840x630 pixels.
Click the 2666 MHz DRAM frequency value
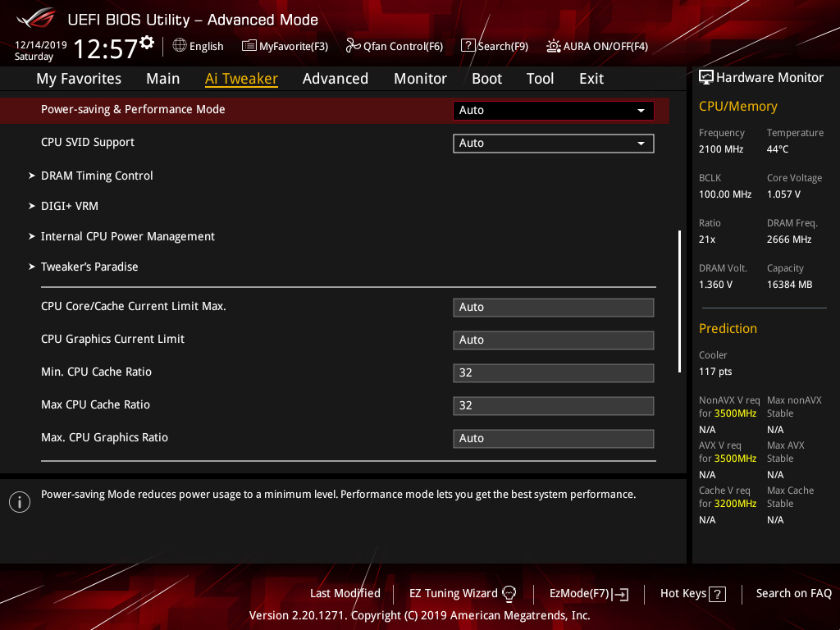[x=789, y=240]
